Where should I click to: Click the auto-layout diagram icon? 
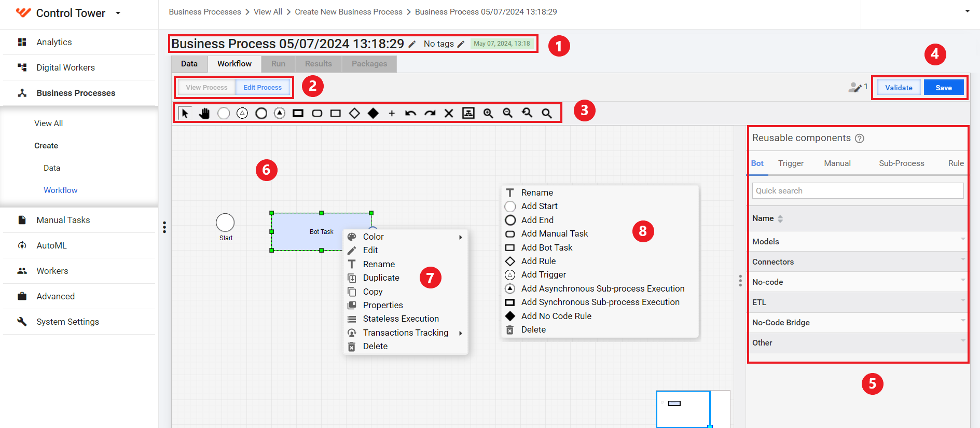[468, 113]
